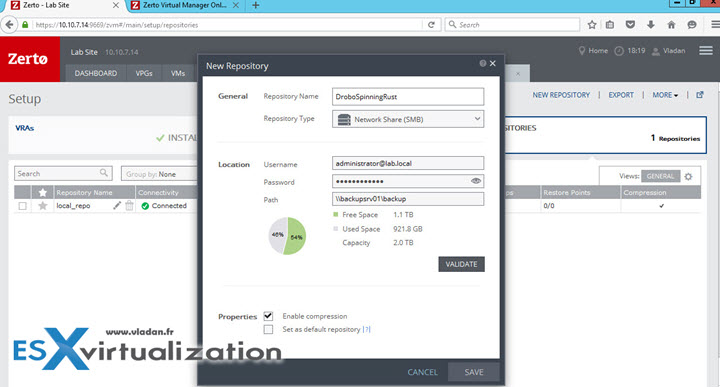Viewport: 720px width, 387px height.
Task: Open the Group by None dropdown
Action: [x=160, y=174]
